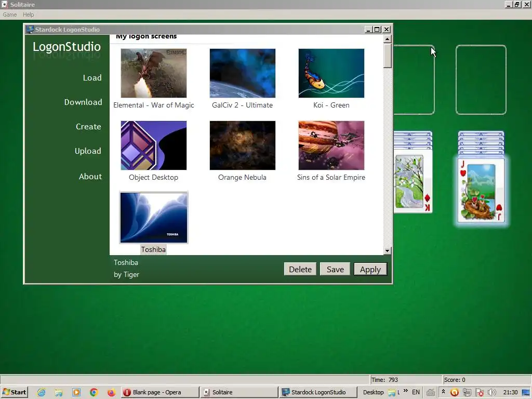
Task: Open the on-screen keyboard tray icon
Action: (431, 393)
